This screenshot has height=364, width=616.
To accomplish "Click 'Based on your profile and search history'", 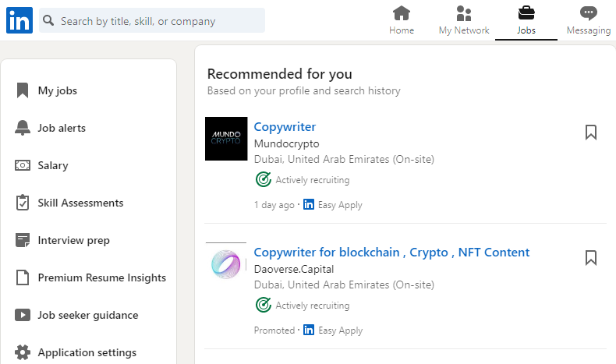I will (303, 90).
